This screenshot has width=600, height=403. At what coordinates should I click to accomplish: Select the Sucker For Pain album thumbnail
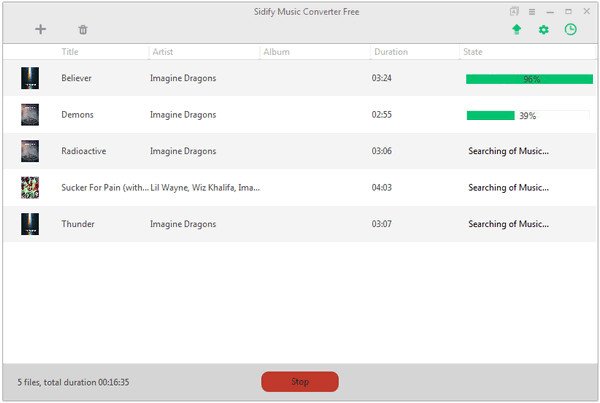30,188
